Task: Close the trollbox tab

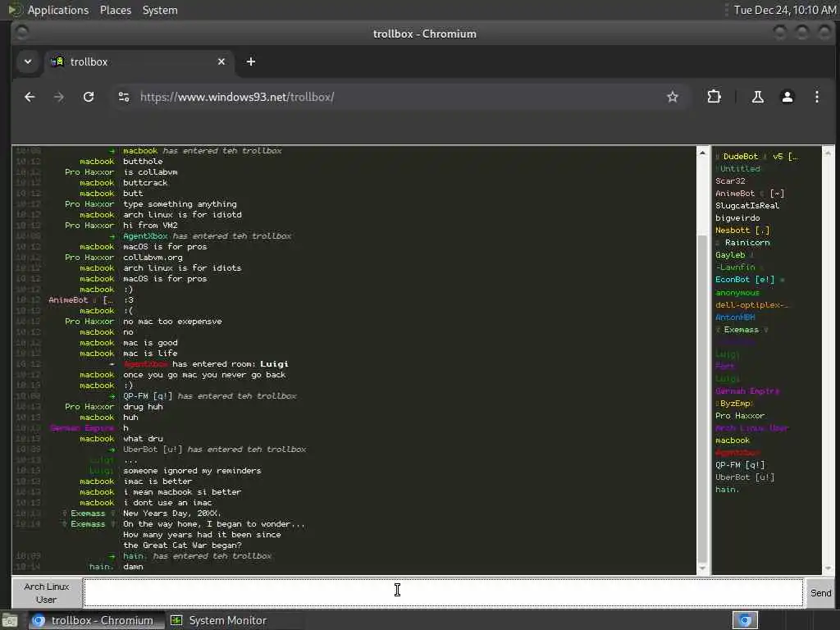Action: [221, 62]
